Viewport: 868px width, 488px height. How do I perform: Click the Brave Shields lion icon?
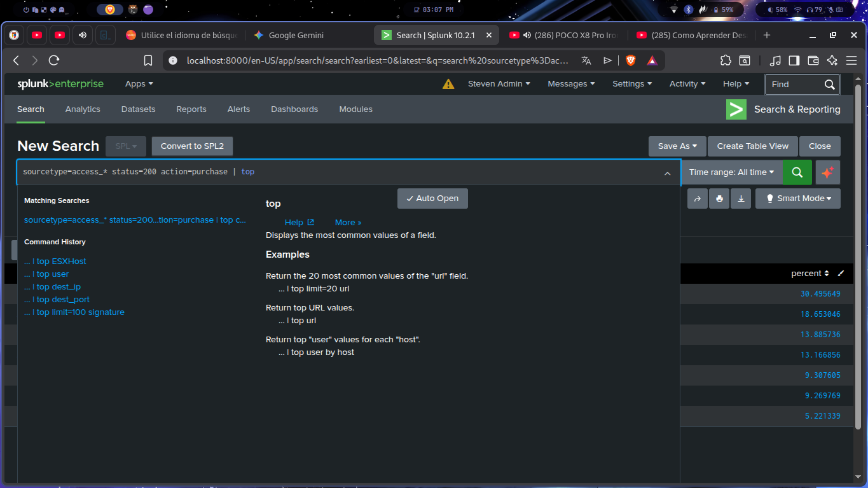point(630,60)
